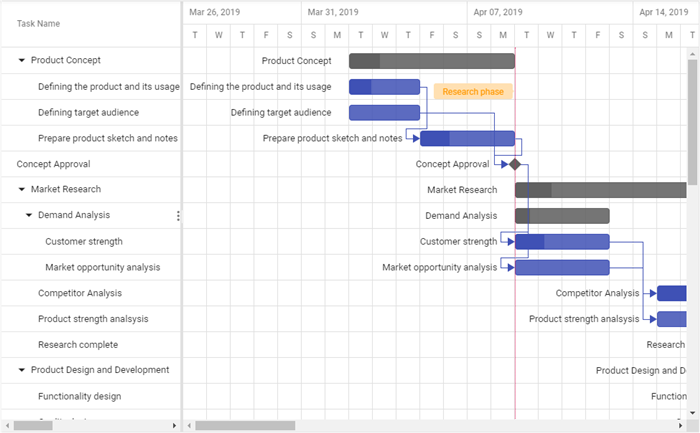The height and width of the screenshot is (433, 700).
Task: Click the tree grid's scrollbar left arrow
Action: tap(7, 426)
